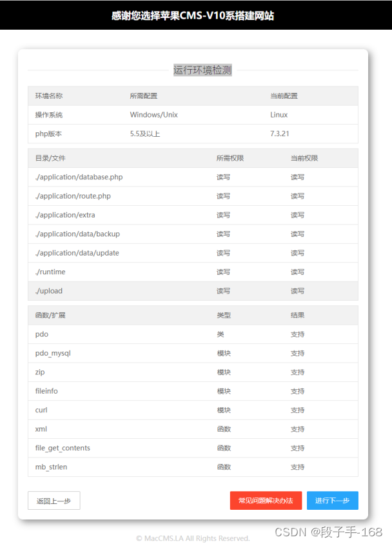Select the 运行环境检测 heading text
The image size is (392, 544).
coord(202,70)
